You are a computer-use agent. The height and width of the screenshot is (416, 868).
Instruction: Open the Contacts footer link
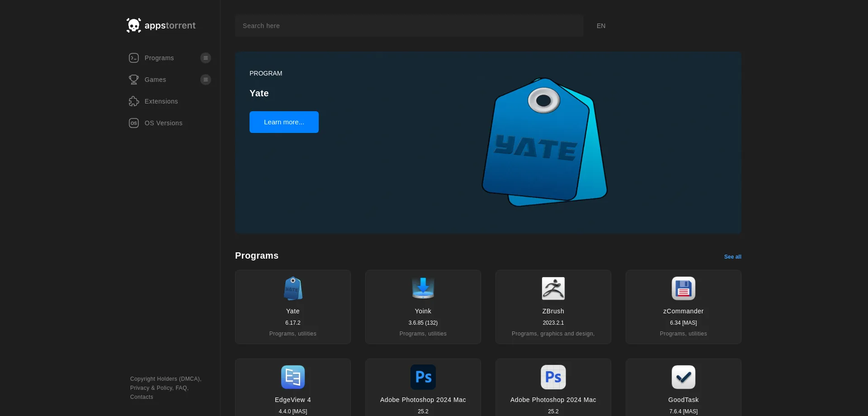pyautogui.click(x=142, y=397)
